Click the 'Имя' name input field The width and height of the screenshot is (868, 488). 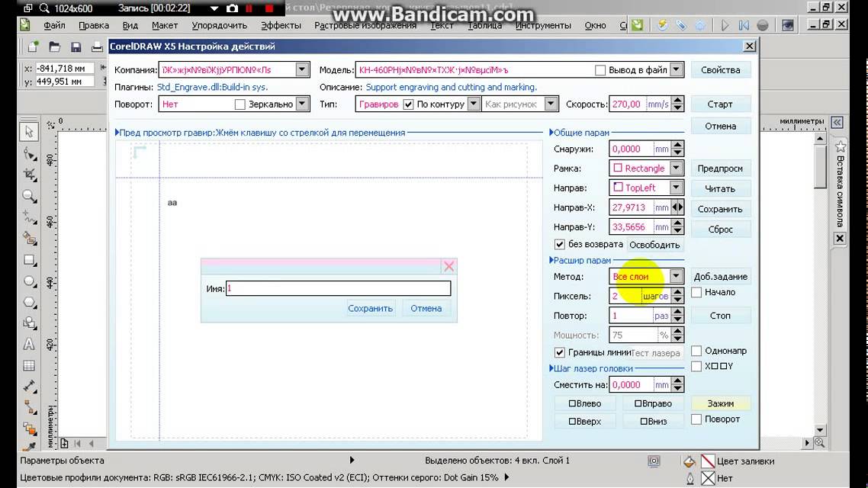(338, 288)
